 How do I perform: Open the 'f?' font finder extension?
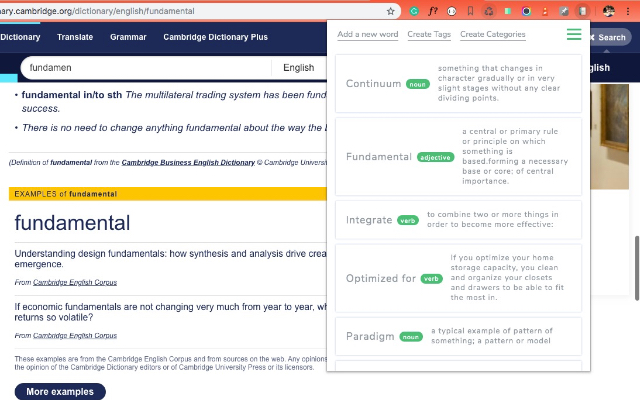[433, 11]
